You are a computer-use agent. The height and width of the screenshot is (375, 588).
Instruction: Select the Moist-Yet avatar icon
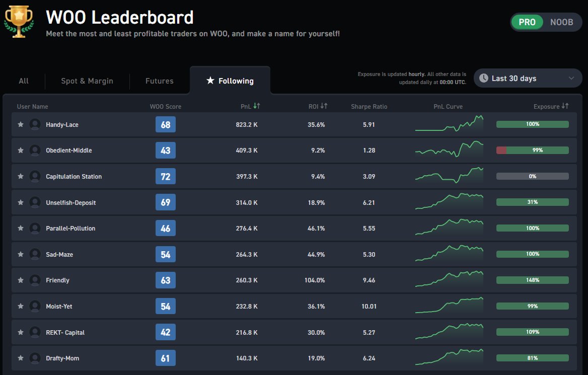pyautogui.click(x=35, y=307)
